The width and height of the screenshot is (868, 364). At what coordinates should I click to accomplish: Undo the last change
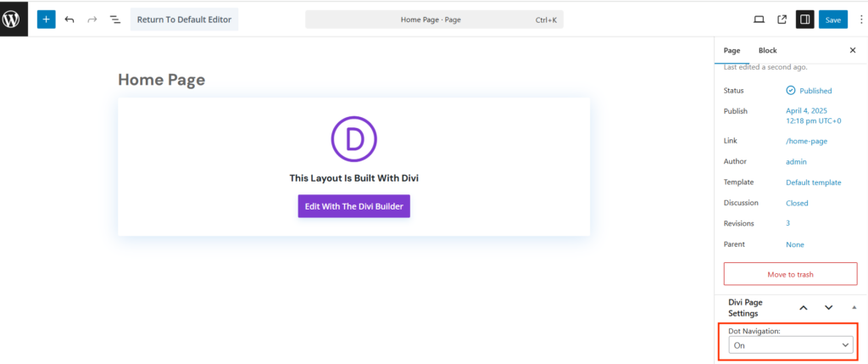point(70,20)
